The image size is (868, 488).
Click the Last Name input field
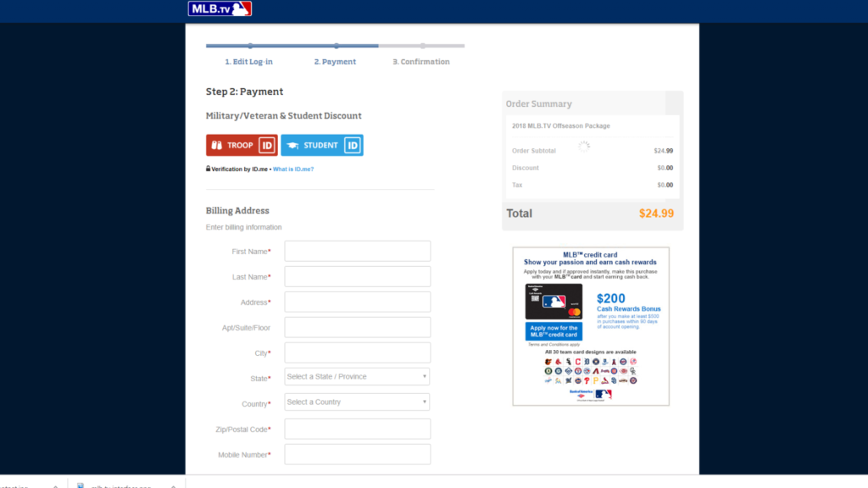coord(358,277)
